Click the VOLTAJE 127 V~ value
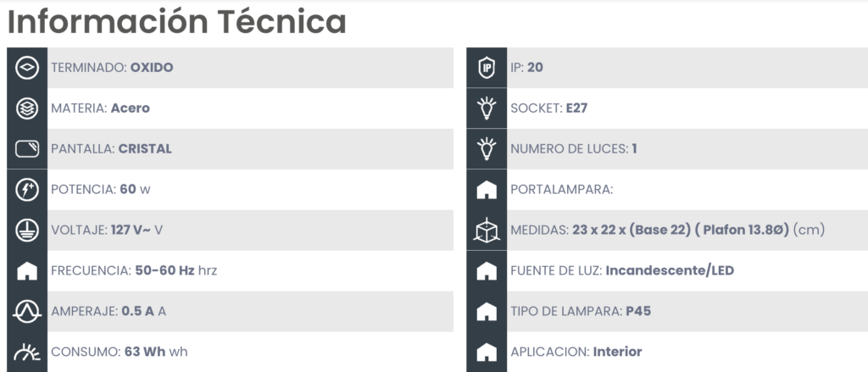Image resolution: width=868 pixels, height=372 pixels. click(x=131, y=230)
